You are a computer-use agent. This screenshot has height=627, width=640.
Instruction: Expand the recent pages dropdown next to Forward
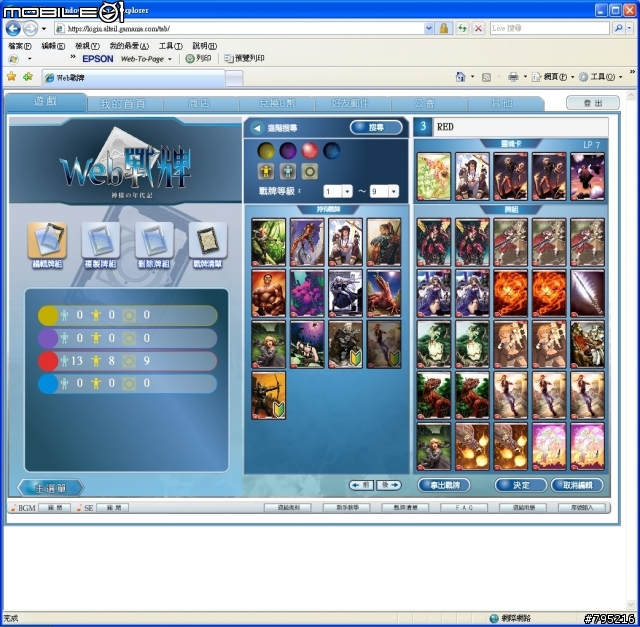[44, 29]
